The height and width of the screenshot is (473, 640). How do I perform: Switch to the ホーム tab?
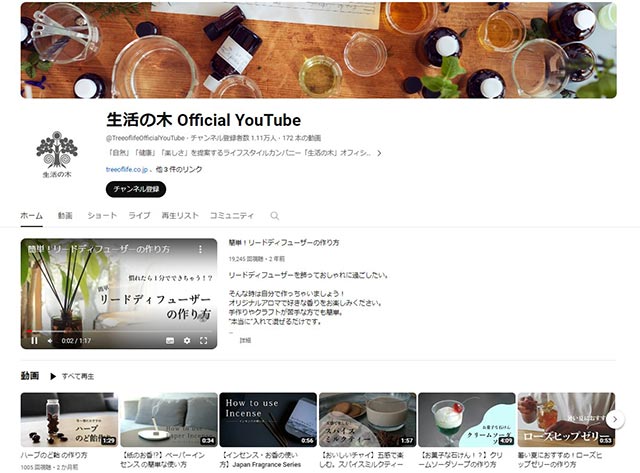31,215
